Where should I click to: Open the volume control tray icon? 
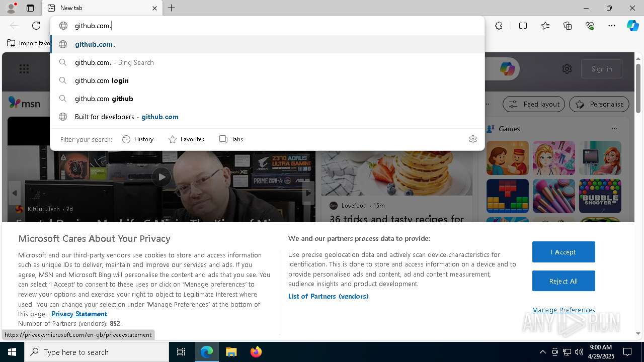tap(579, 352)
